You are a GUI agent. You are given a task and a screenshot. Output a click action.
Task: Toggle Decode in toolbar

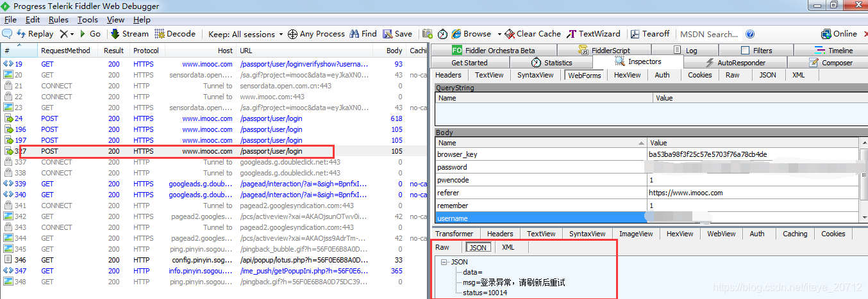pos(175,34)
